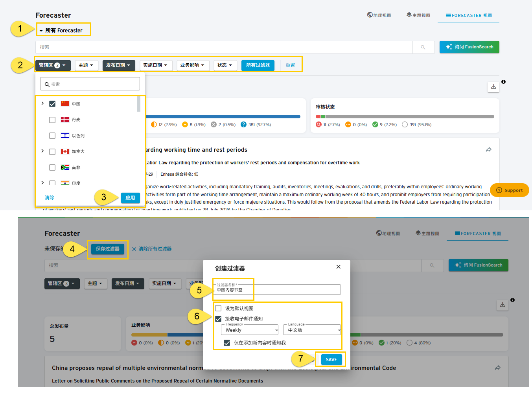
Task: Select FORECASTER 视图 tab on the undimmed page
Action: pos(469,15)
